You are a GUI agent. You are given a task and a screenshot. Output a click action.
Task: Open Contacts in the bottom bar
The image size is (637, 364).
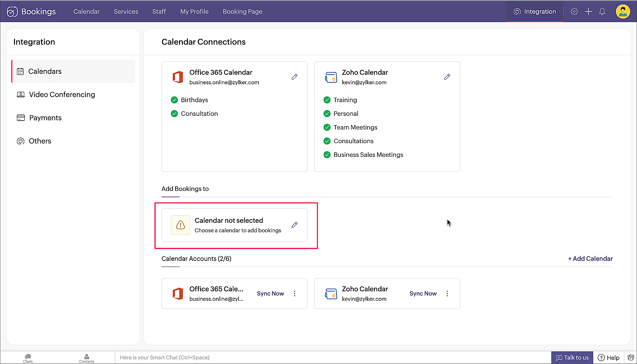(x=87, y=358)
